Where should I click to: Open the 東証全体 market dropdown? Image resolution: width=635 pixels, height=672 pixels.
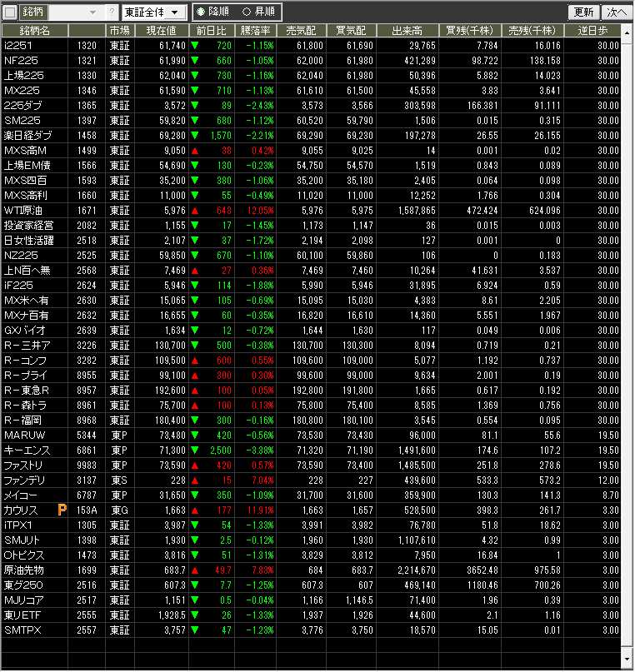point(153,12)
